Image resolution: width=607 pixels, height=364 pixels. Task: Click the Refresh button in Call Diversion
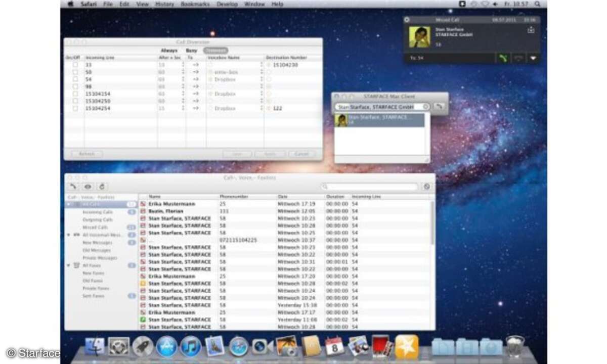86,154
